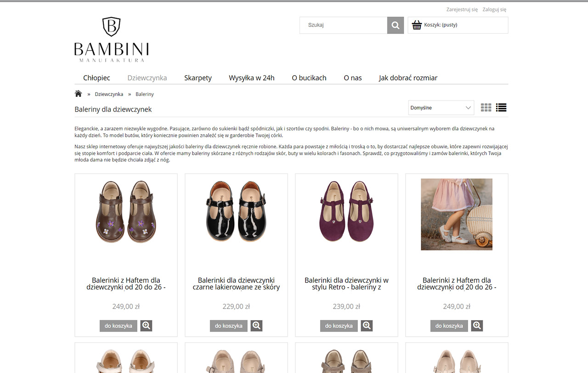Image resolution: width=588 pixels, height=373 pixels.
Task: Open the Koszyk (pusty) cart box
Action: pos(458,25)
